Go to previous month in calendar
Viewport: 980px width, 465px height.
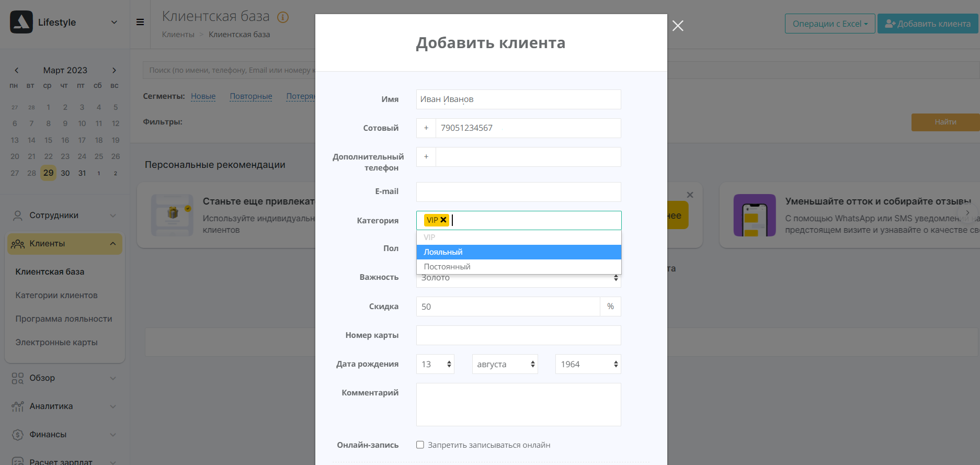tap(17, 70)
